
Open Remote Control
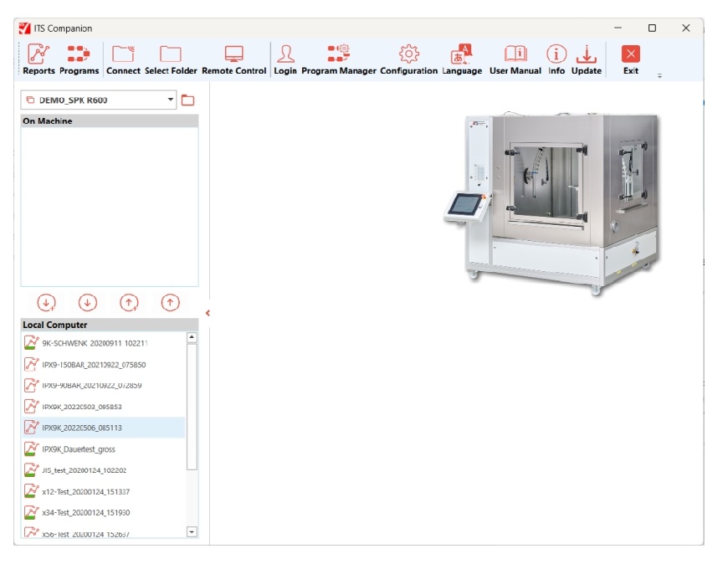(233, 59)
